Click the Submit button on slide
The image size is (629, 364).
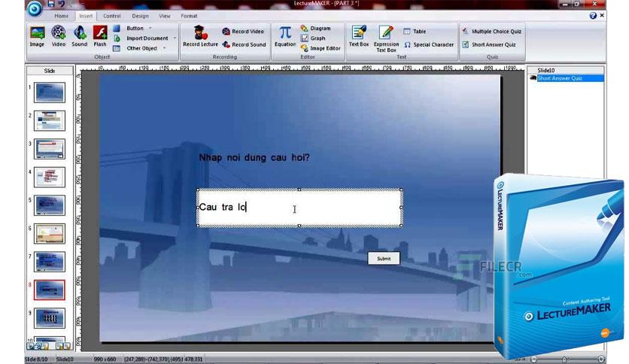tap(384, 259)
